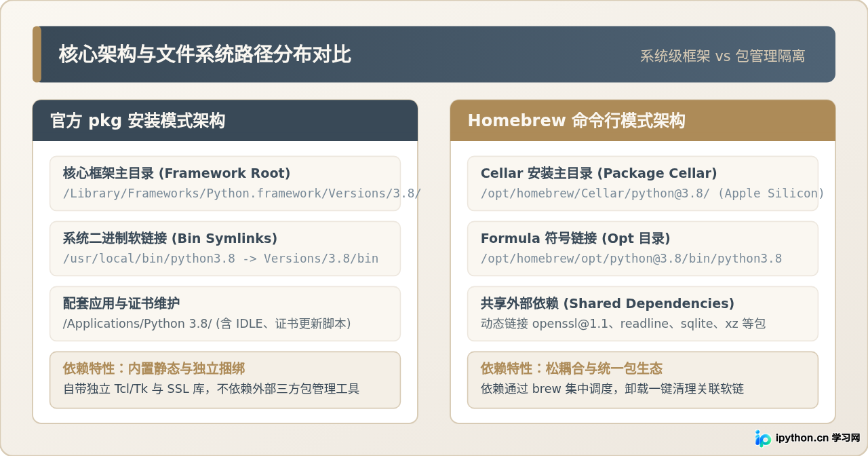Click Formula 符号链接 (Opt 目录) heading
Image resolution: width=868 pixels, height=456 pixels.
575,238
